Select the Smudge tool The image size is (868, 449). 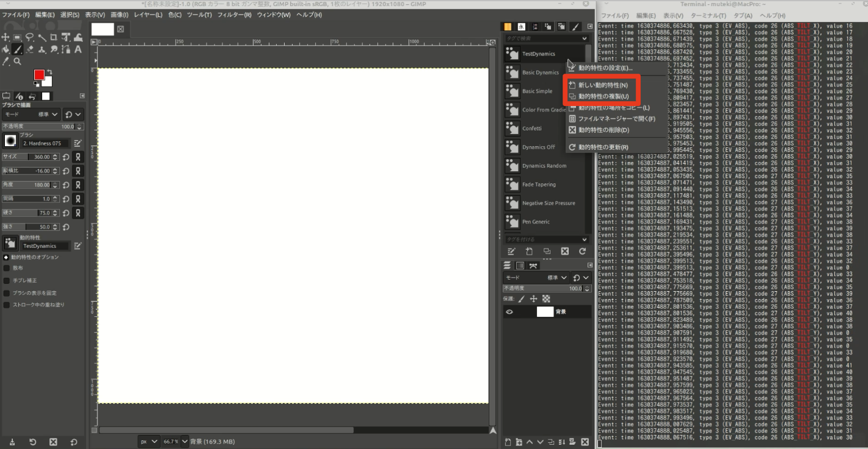click(x=54, y=49)
